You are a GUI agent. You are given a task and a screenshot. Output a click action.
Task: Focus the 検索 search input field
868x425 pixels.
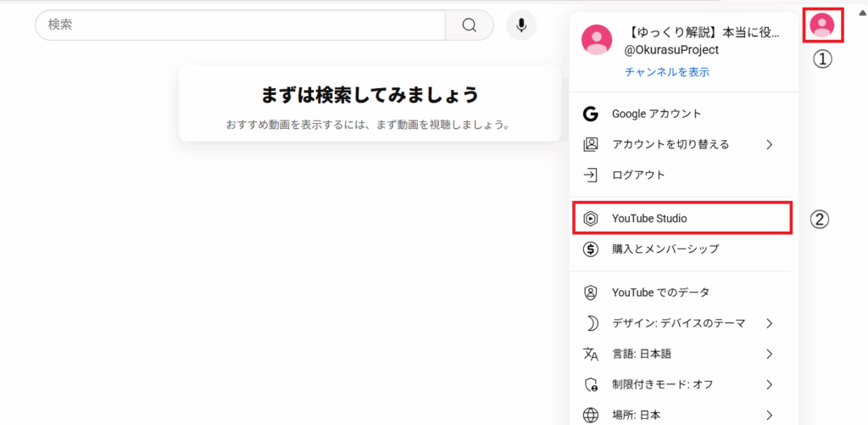pyautogui.click(x=240, y=25)
